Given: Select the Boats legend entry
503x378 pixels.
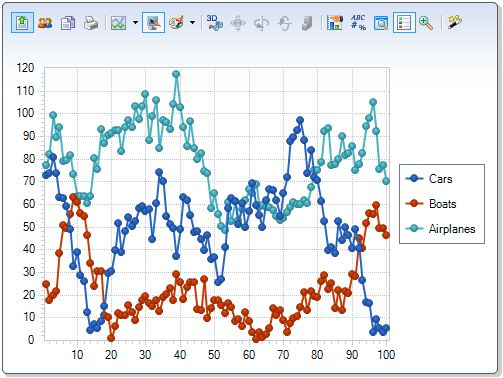Looking at the screenshot, I should tap(431, 204).
